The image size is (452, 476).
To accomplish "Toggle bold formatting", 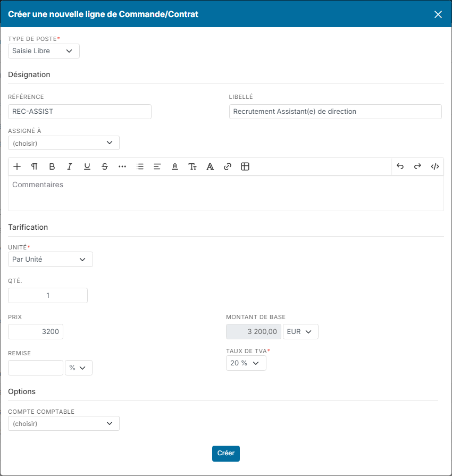I will point(52,166).
